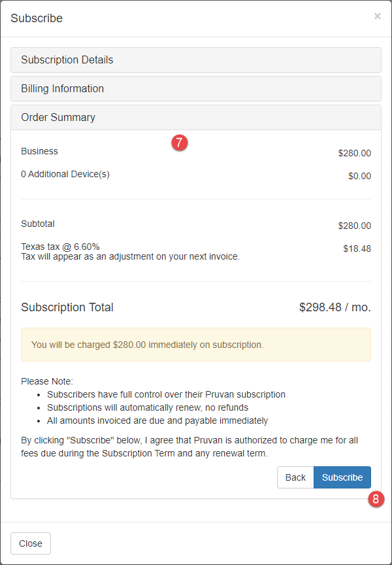Screen dimensions: 392x565
Task: Click the red number 8 marker
Action: 375,500
